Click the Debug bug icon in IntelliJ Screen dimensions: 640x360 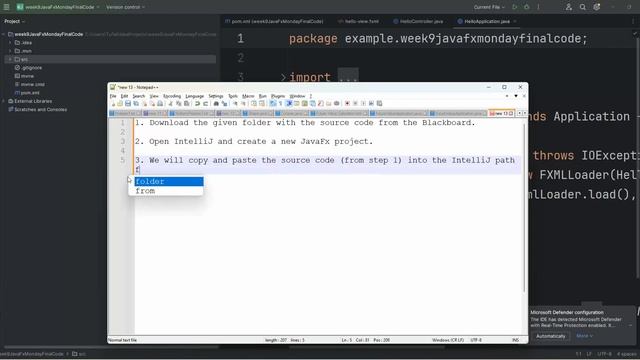coord(527,7)
